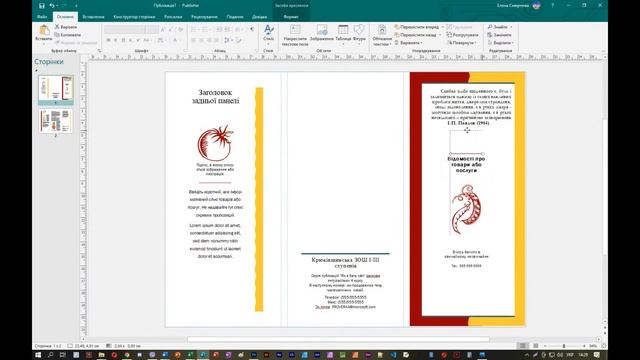Align text to the left
The height and width of the screenshot is (360, 640).
194,40
